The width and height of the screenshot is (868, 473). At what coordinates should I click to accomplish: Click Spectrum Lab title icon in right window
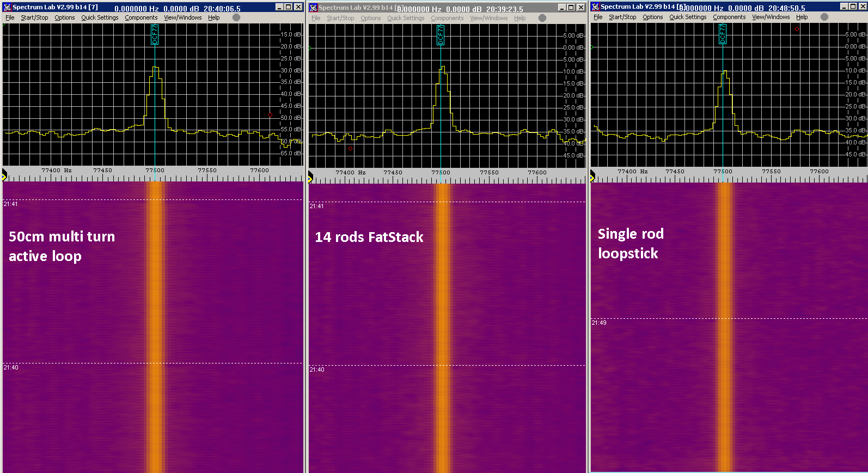click(x=596, y=7)
